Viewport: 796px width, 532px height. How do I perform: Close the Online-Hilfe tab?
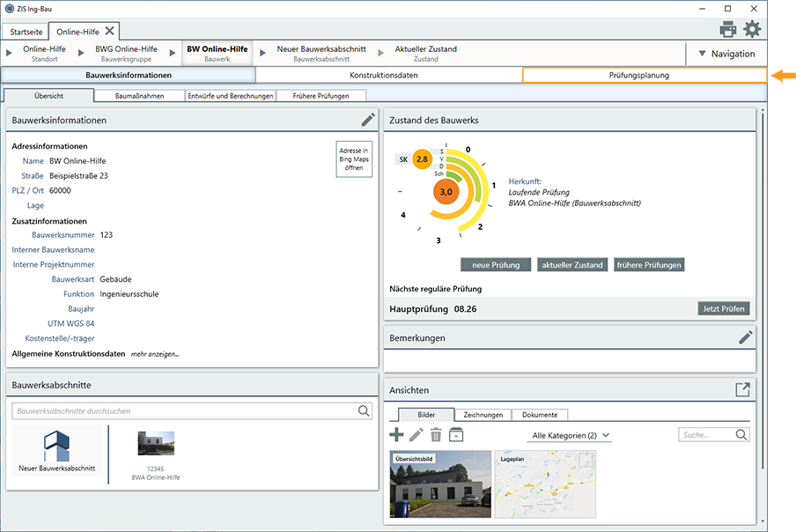click(x=109, y=31)
